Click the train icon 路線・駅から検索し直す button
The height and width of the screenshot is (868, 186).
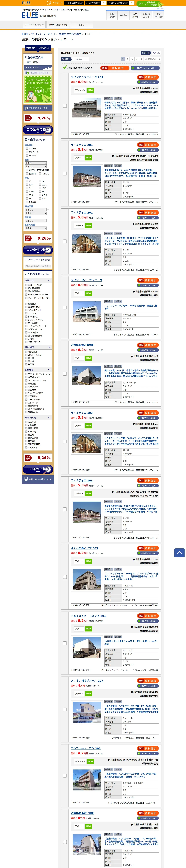click(38, 479)
